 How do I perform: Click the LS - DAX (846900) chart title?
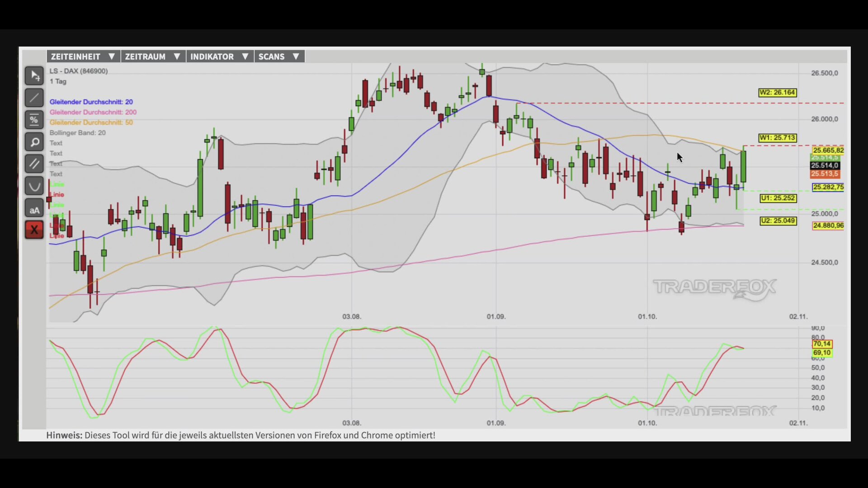78,71
